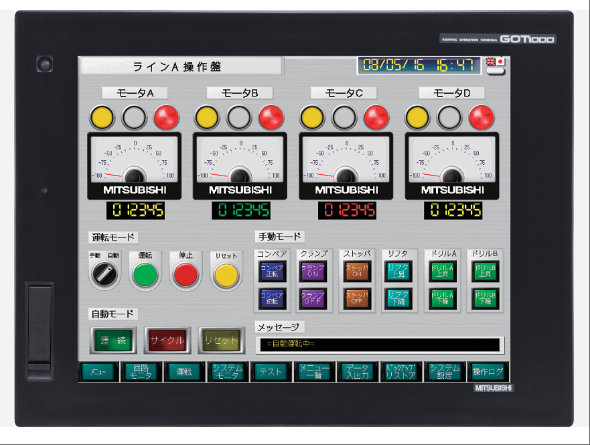
Task: Click ドリルB下降 green button
Action: pyautogui.click(x=485, y=299)
